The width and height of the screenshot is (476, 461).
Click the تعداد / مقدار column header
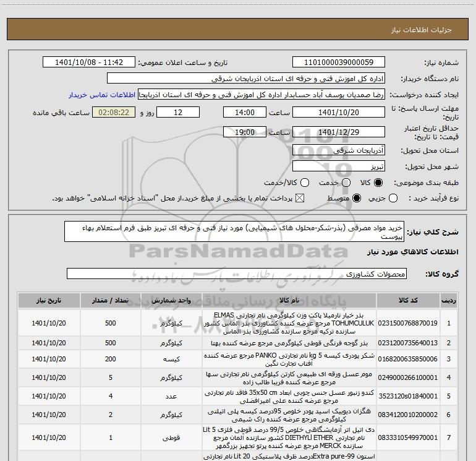[x=111, y=301]
